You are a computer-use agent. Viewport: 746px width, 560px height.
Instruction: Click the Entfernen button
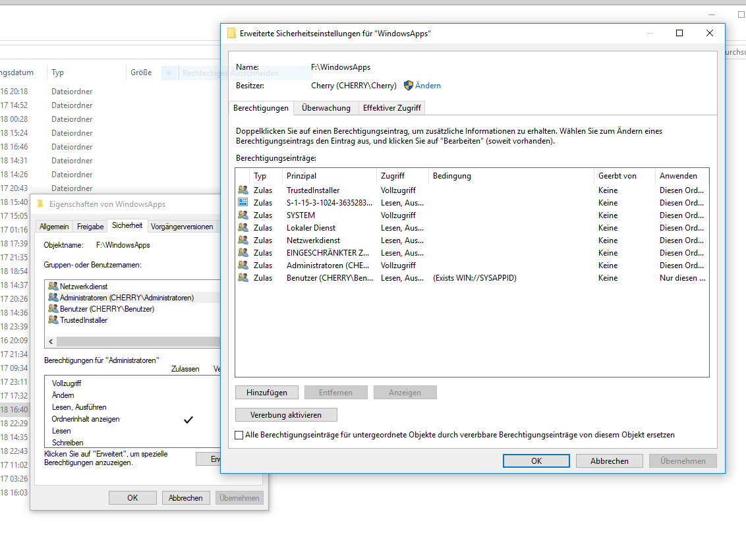pyautogui.click(x=336, y=393)
